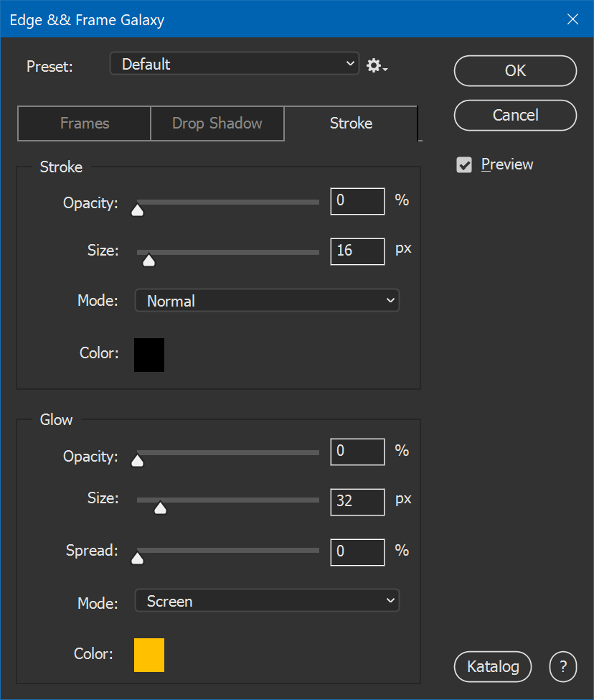
Task: Open the Glow Mode Screen dropdown
Action: pyautogui.click(x=267, y=600)
